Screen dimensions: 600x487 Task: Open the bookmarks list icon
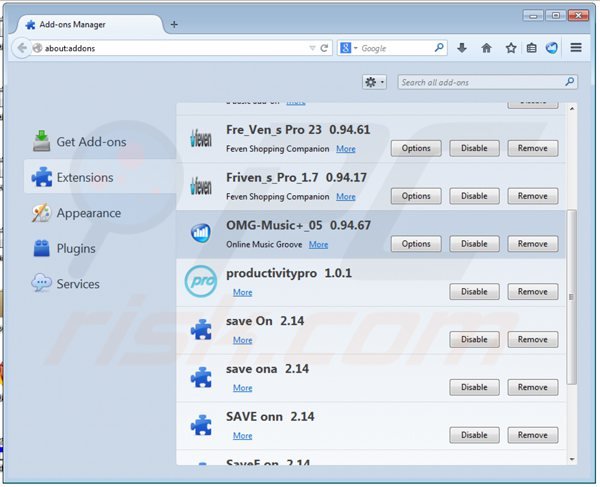tap(531, 47)
